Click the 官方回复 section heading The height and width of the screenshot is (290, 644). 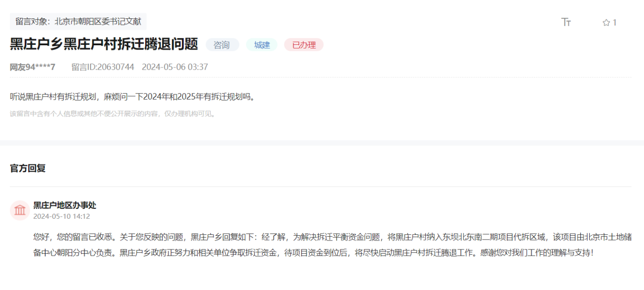click(x=28, y=168)
